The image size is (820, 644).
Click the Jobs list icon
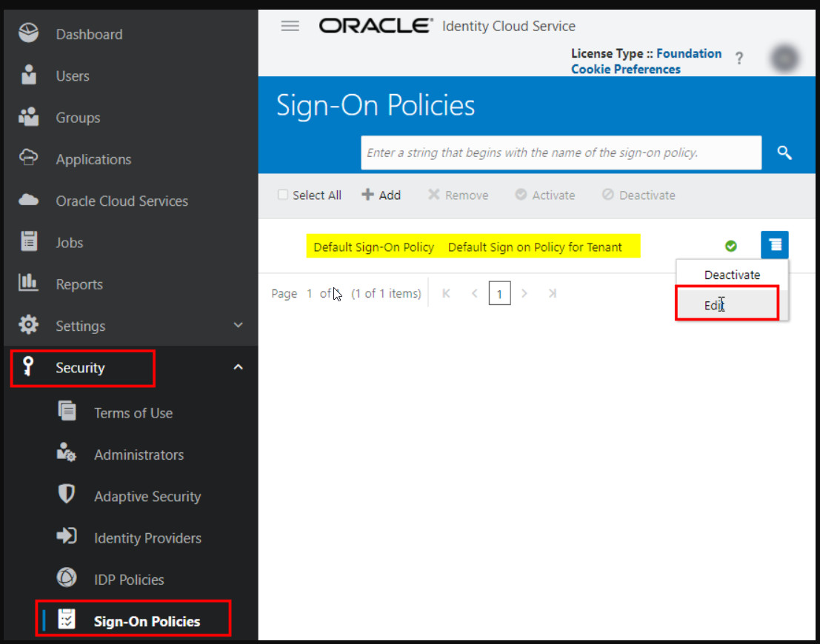(x=29, y=241)
